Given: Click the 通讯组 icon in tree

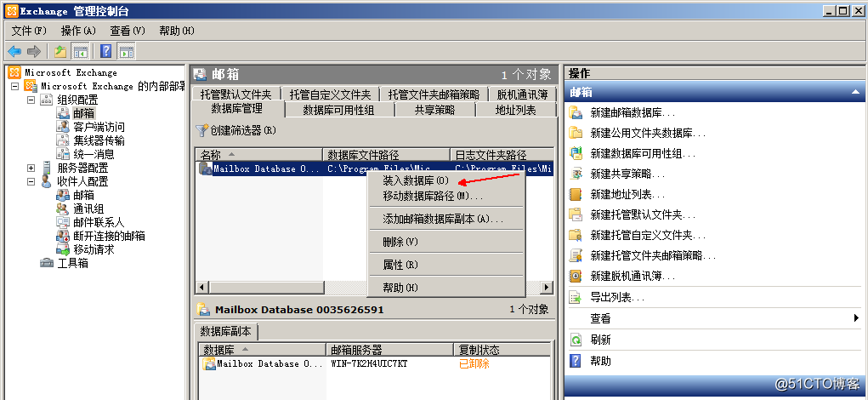Looking at the screenshot, I should [63, 209].
